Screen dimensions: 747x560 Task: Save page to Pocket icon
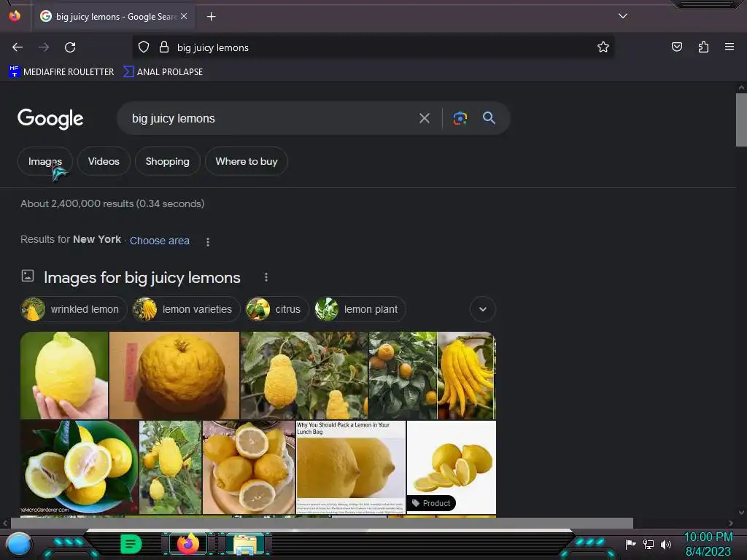point(676,47)
